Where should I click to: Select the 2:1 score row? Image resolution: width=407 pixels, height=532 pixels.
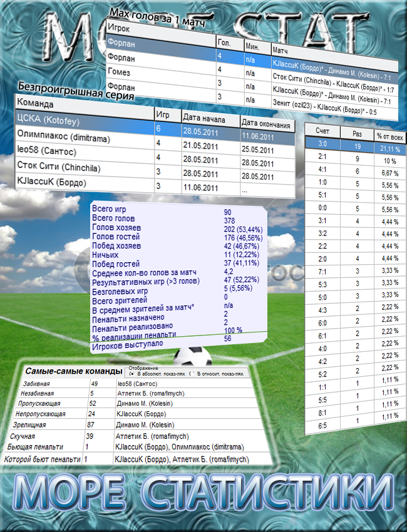point(355,159)
